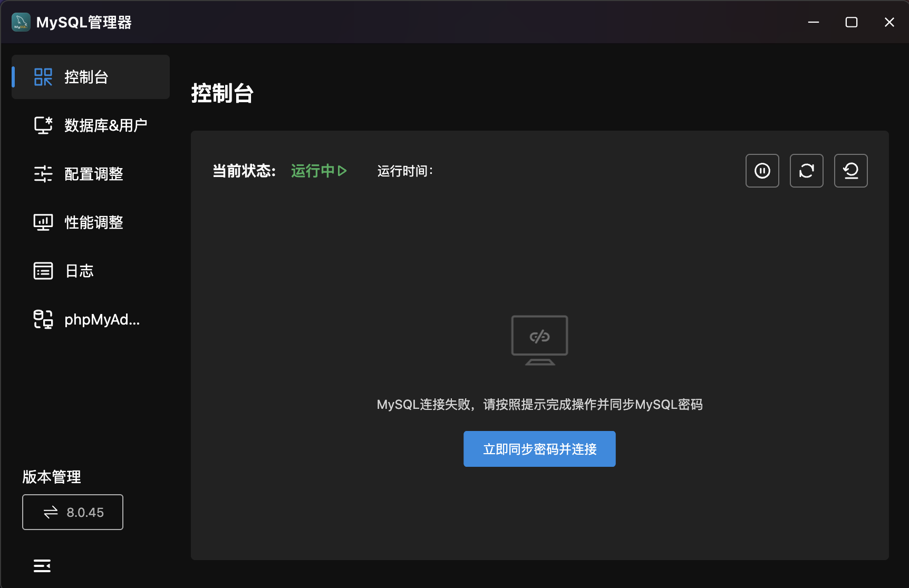909x588 pixels.
Task: Click the MySQL连接失败 message text
Action: pos(539,405)
